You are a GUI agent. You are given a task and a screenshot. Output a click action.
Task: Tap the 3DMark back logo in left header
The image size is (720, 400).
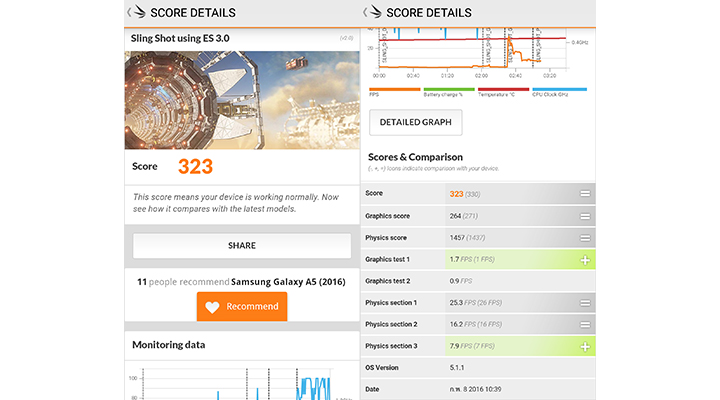coord(136,13)
